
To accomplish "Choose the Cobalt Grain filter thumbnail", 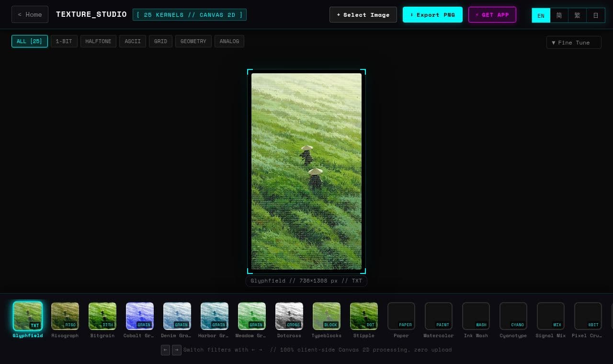I will 140,316.
